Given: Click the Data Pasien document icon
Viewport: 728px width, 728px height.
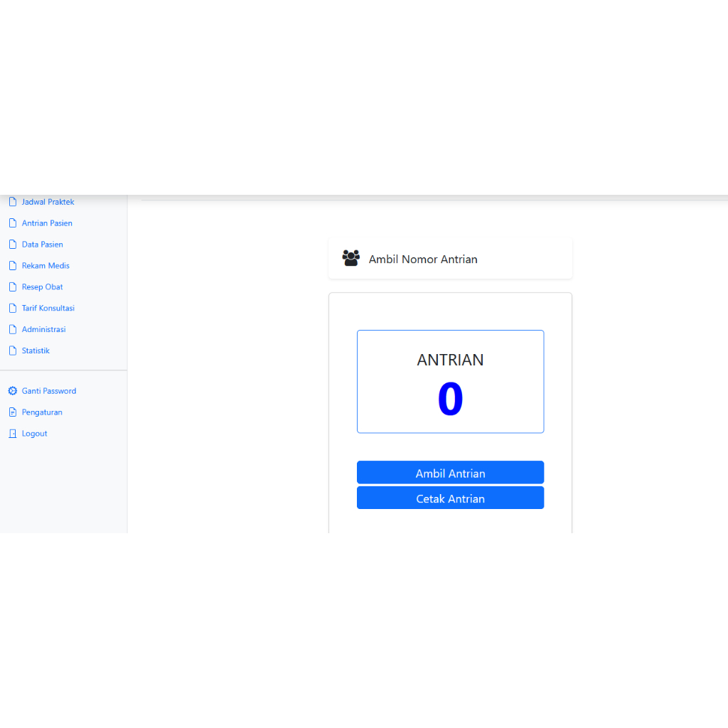Looking at the screenshot, I should coord(13,245).
